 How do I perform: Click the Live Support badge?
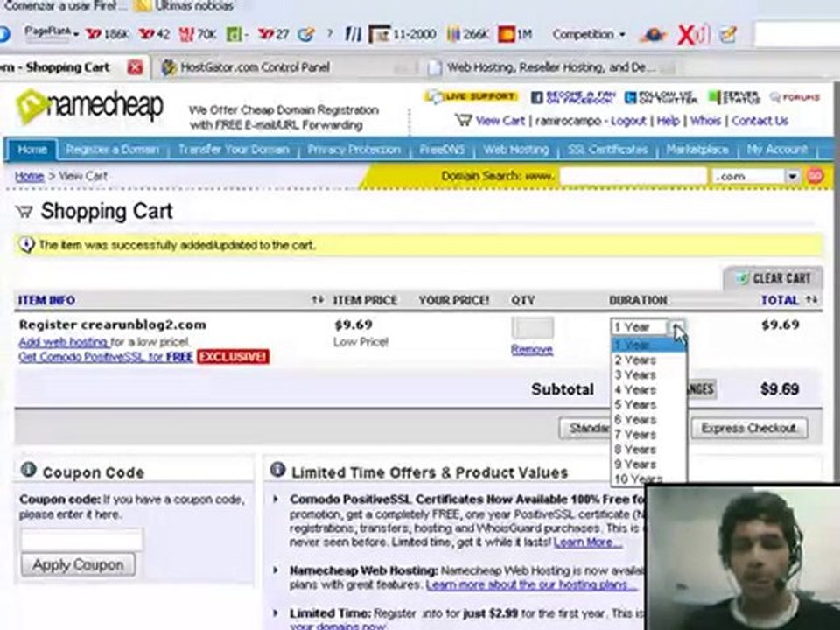click(472, 96)
